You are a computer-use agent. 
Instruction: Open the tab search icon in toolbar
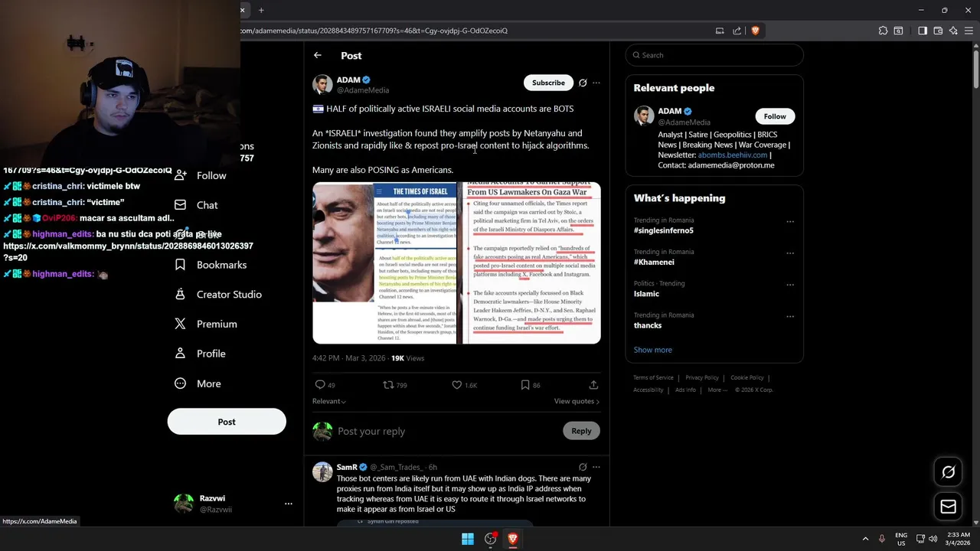click(898, 31)
